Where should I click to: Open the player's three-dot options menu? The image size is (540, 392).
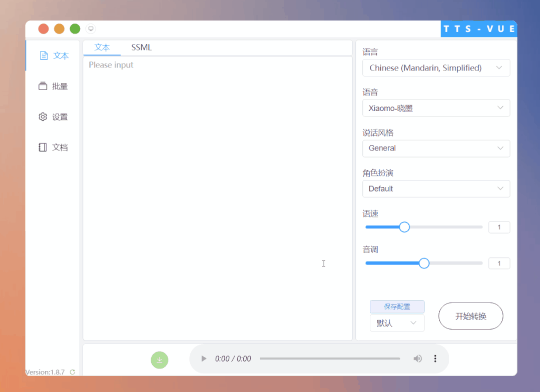pyautogui.click(x=435, y=358)
